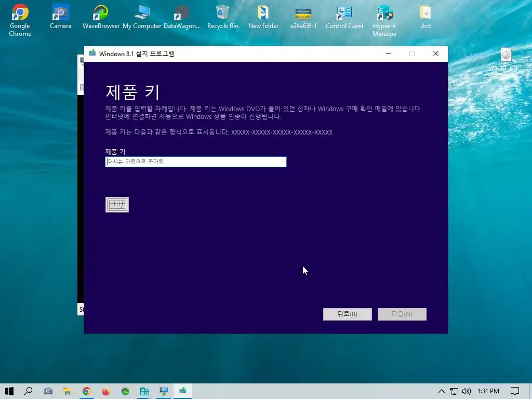Select the Win8.1 ISO file on the desktop
Image resolution: width=532 pixels, height=399 pixels.
click(506, 59)
